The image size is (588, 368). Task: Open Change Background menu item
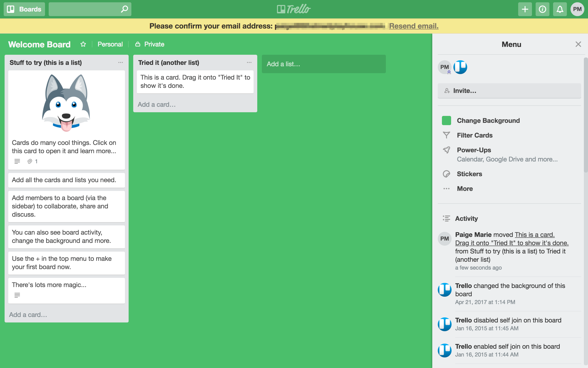click(488, 121)
